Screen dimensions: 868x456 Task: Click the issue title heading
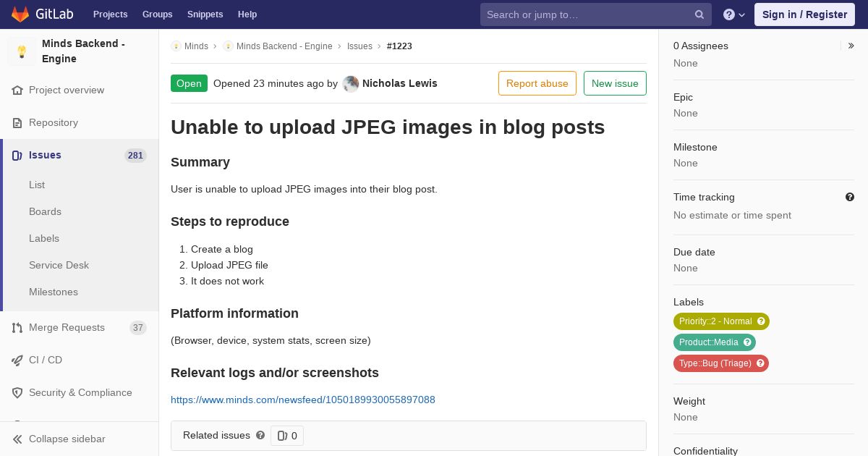pos(388,127)
